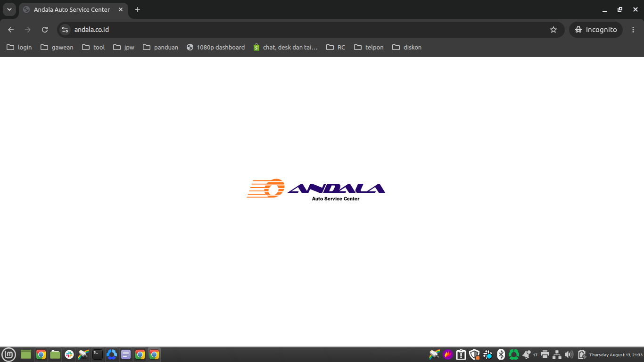644x362 pixels.
Task: Open the battery power tray icon
Action: (582, 354)
